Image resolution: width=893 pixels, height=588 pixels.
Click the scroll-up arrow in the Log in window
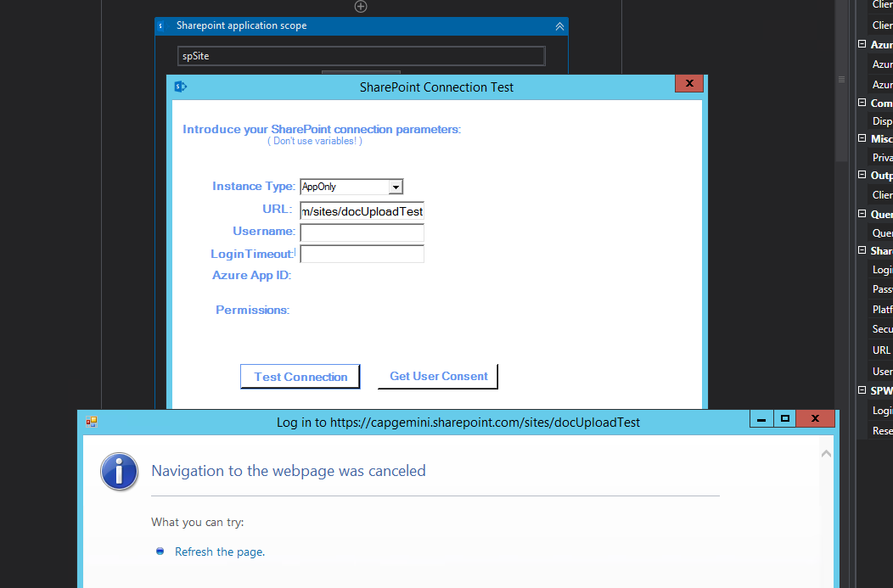tap(826, 454)
